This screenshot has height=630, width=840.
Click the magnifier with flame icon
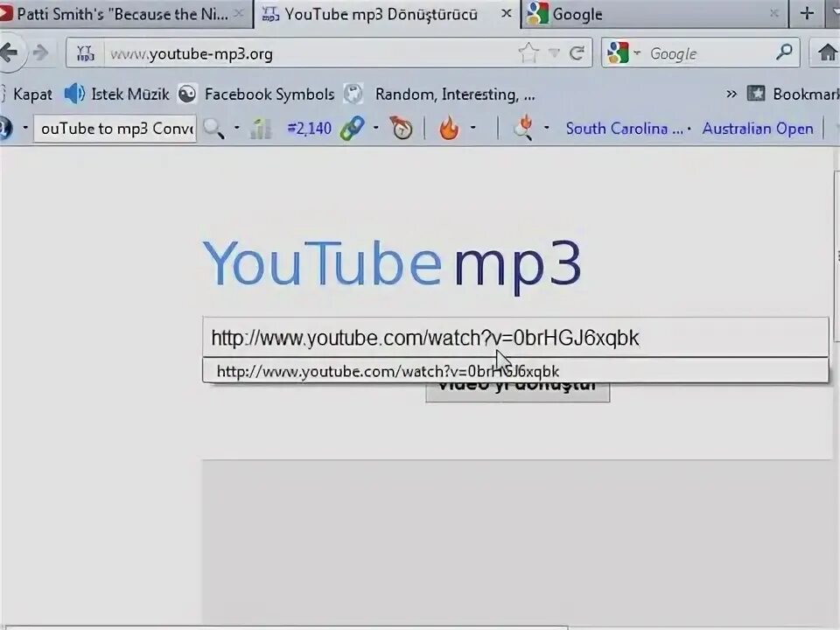523,128
